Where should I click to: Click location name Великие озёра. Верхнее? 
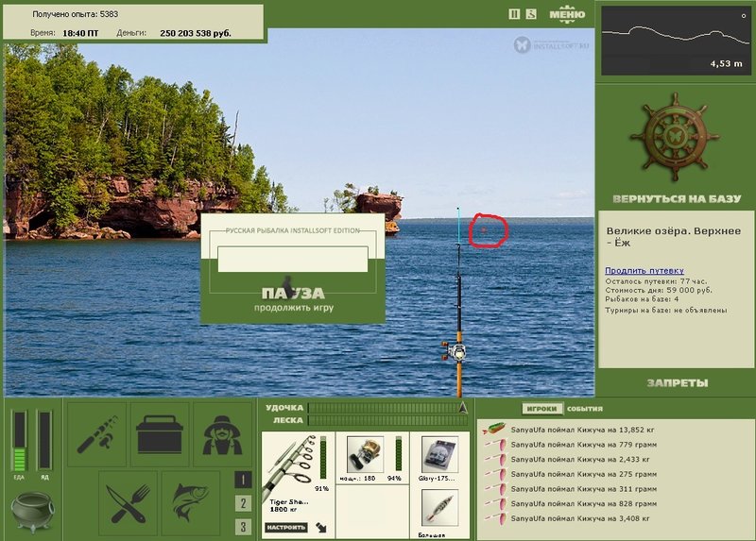tap(673, 237)
